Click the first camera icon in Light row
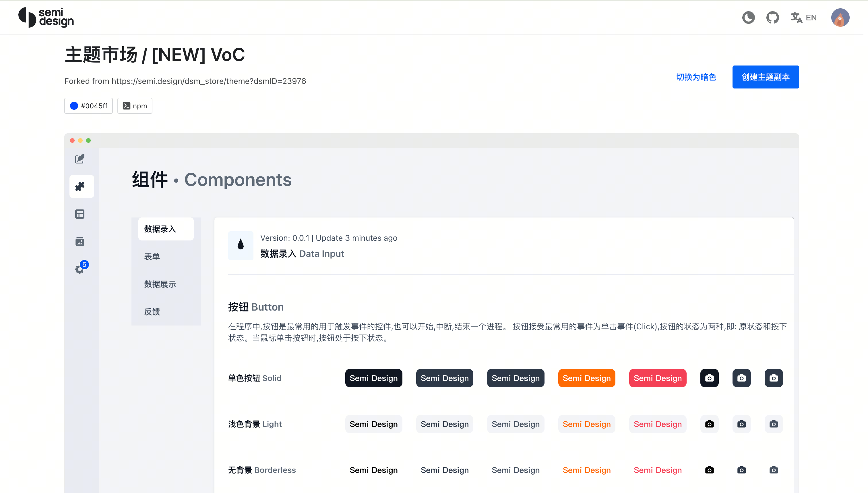 pos(709,424)
